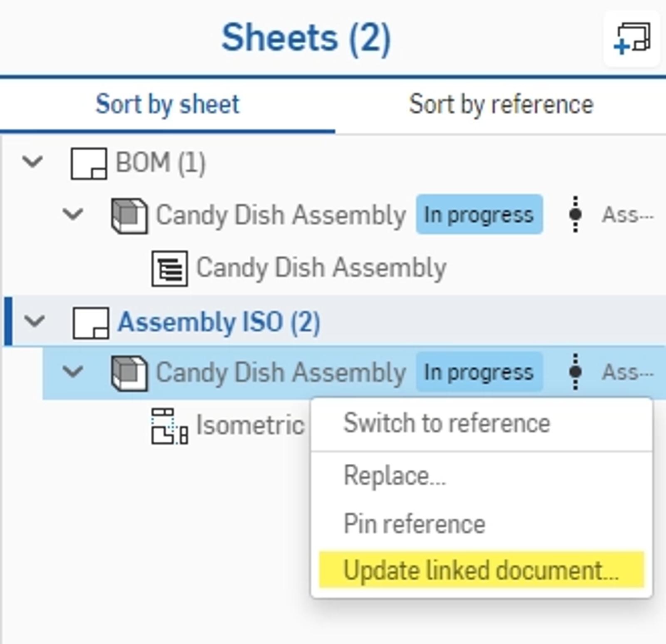This screenshot has width=666, height=644.
Task: Click assembly cube icon under Assembly ISO
Action: pyautogui.click(x=129, y=373)
